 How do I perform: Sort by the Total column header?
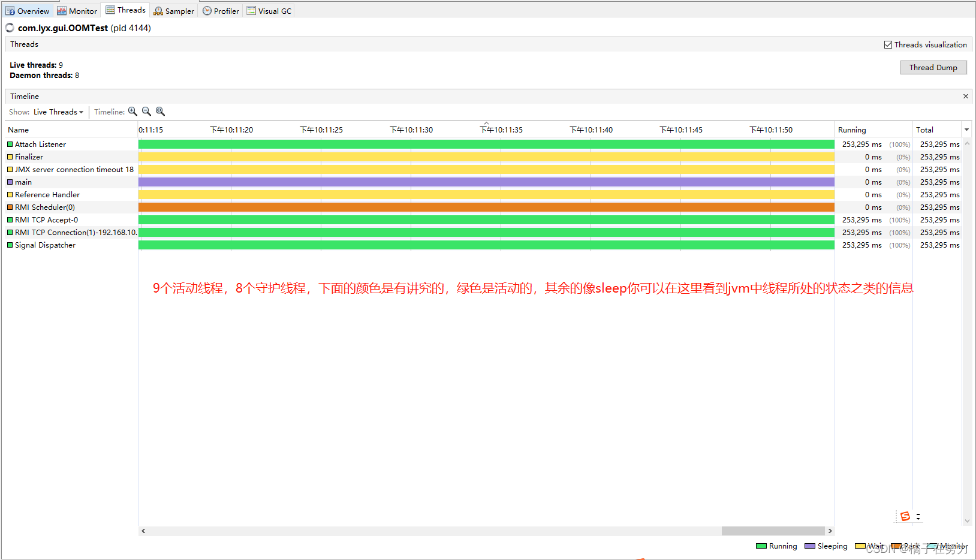click(x=936, y=130)
